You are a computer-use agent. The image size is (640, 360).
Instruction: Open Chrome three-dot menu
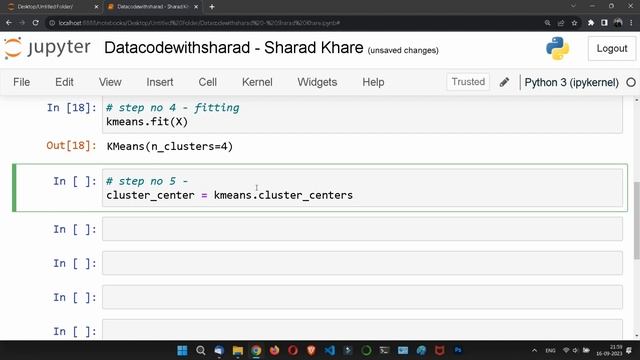pyautogui.click(x=631, y=23)
